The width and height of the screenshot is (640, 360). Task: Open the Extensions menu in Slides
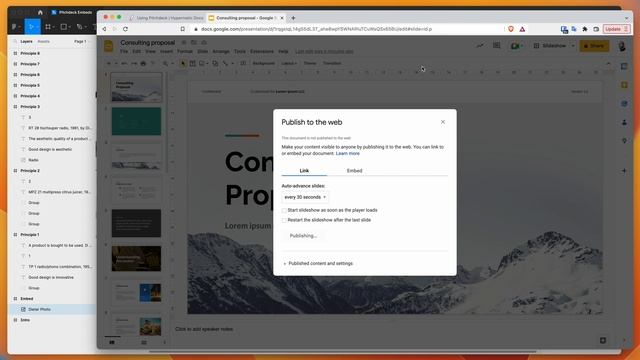coord(262,51)
